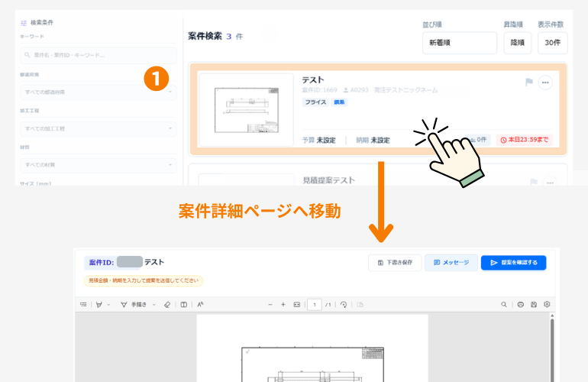The image size is (588, 382).
Task: Click the keyword search input field
Action: (x=99, y=55)
